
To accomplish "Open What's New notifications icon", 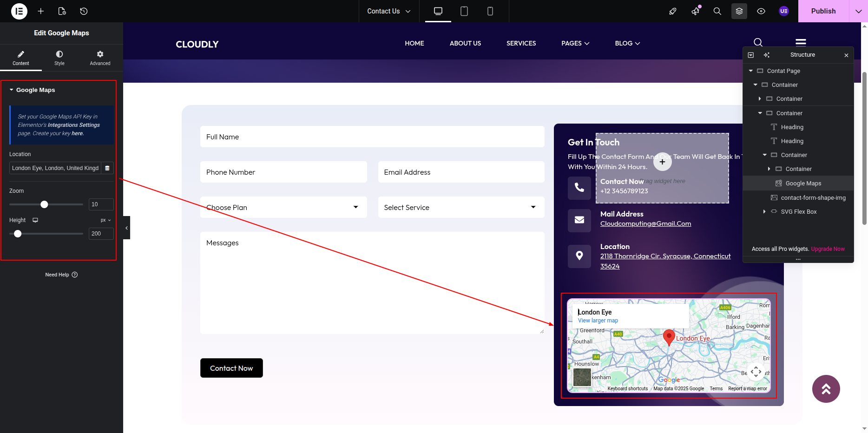I will pos(695,11).
